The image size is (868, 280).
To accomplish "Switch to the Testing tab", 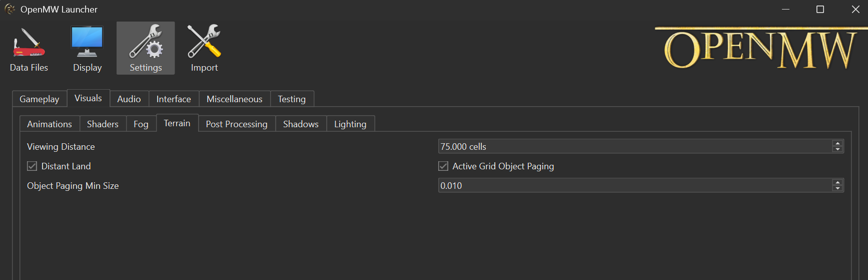I will click(x=292, y=99).
